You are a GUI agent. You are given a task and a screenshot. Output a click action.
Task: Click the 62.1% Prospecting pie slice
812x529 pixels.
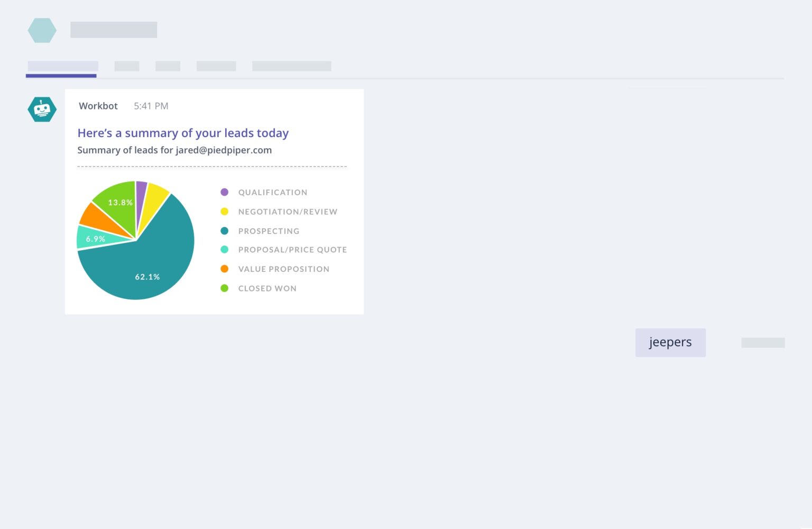coord(147,276)
